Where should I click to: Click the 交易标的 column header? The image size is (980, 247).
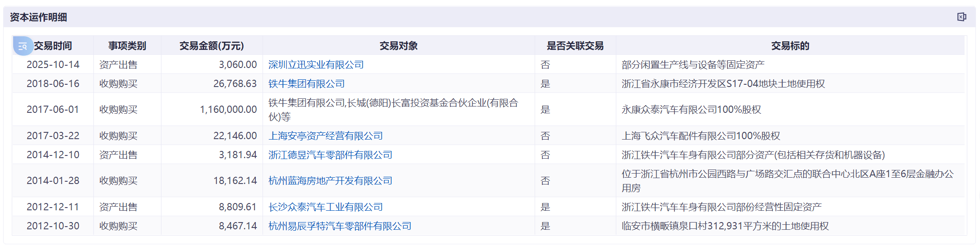tap(790, 46)
